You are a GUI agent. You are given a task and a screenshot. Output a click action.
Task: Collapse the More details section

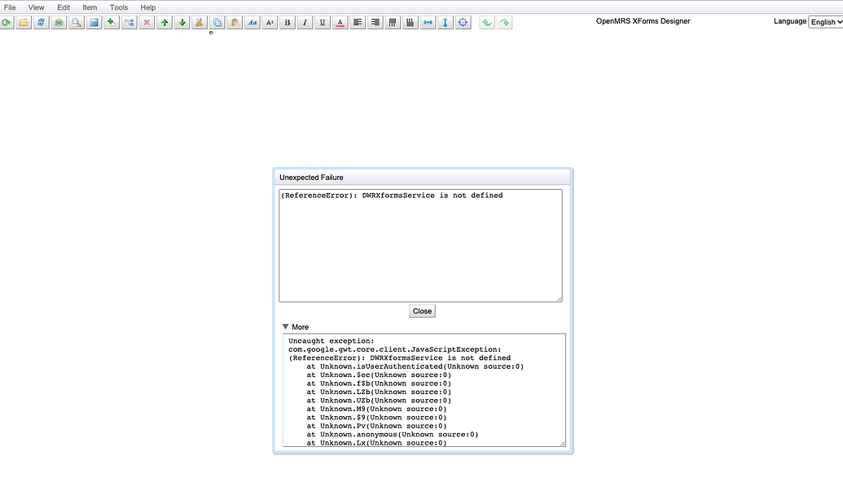click(286, 327)
